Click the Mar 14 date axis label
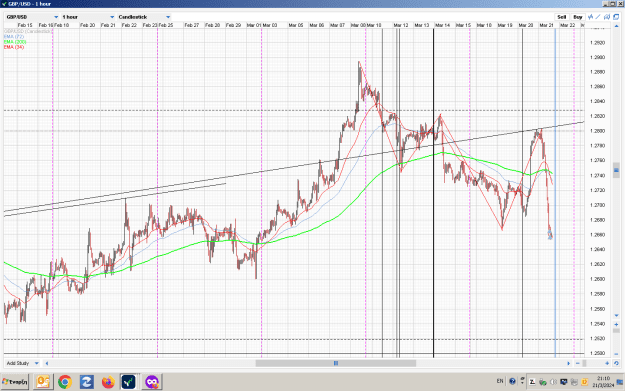This screenshot has width=625, height=391. 442,25
